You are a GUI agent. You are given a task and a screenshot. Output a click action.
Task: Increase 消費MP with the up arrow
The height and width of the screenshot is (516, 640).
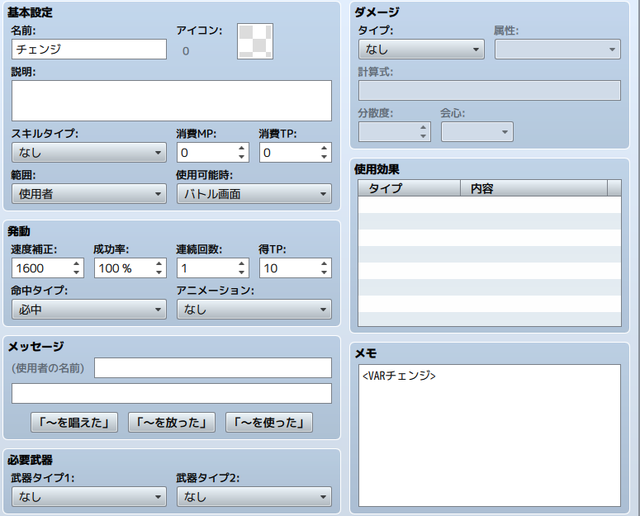242,148
